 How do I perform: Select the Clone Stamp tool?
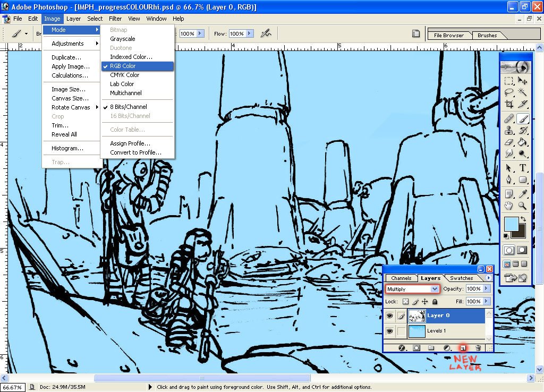509,131
